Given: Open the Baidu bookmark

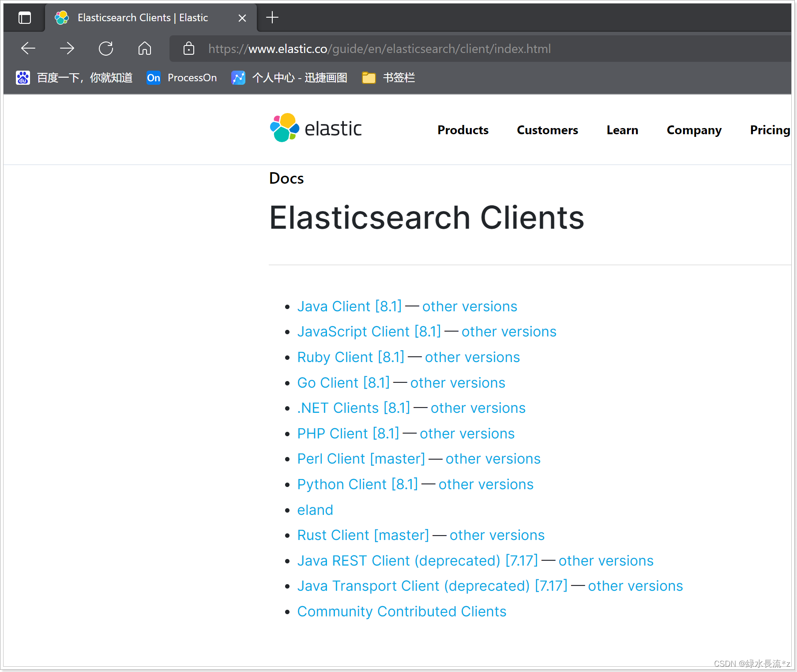Looking at the screenshot, I should pos(74,78).
